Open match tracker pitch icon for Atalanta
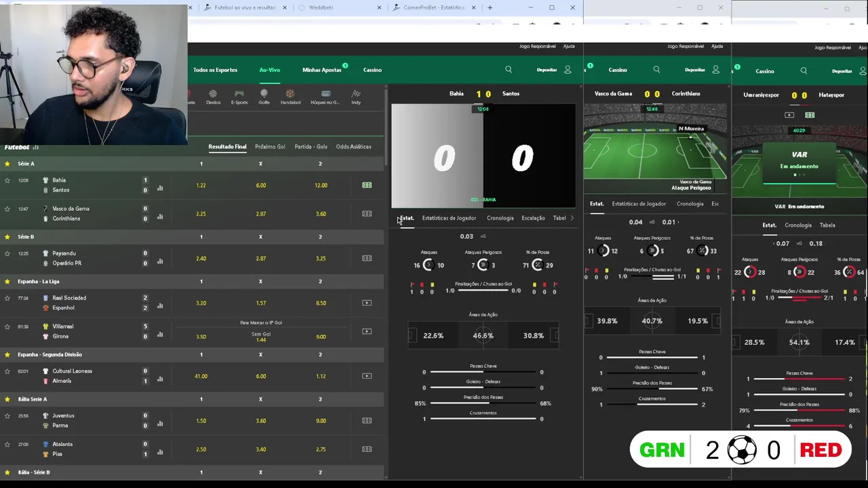This screenshot has height=488, width=868. [367, 449]
